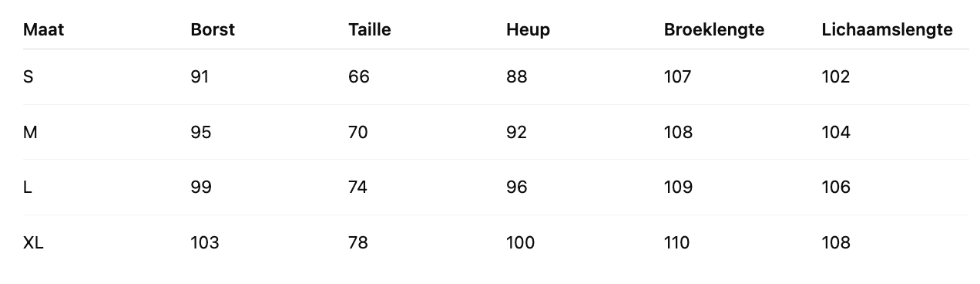Select size XL row label
The width and height of the screenshot is (980, 284).
33,243
